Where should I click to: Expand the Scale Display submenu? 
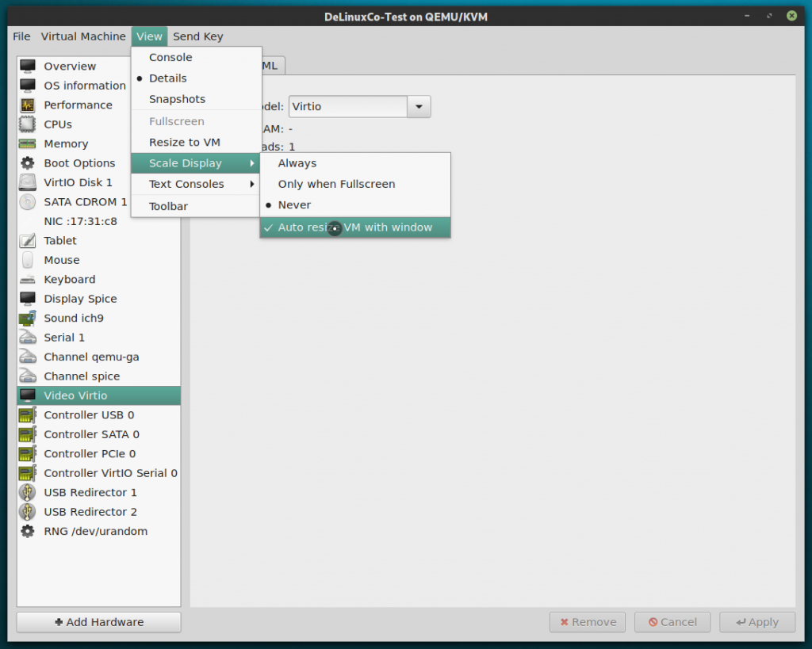coord(184,162)
